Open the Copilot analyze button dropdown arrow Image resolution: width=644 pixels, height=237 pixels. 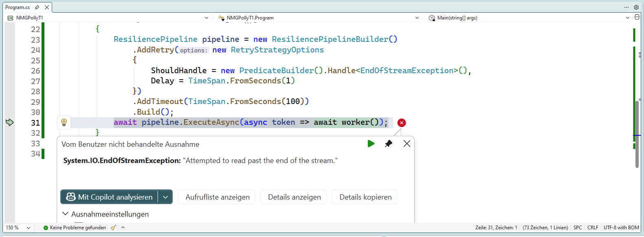[x=165, y=197]
